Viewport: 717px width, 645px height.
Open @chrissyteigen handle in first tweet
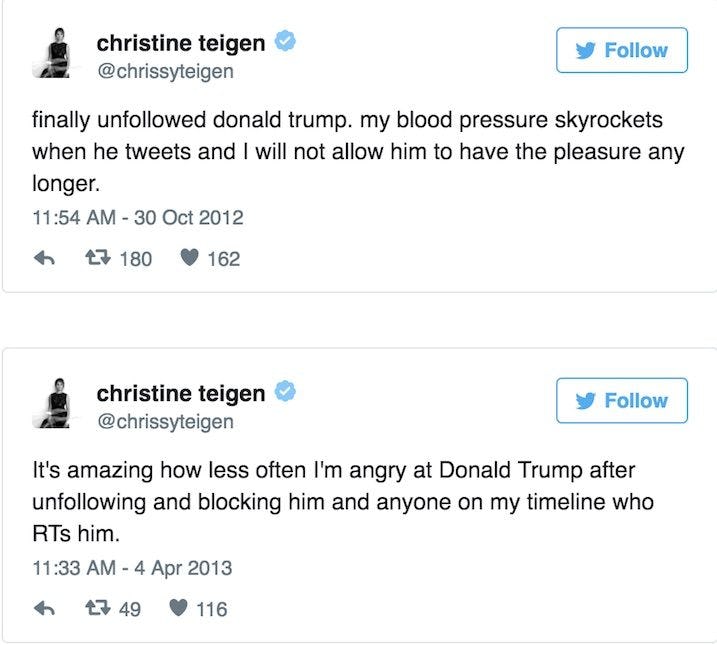(x=164, y=71)
